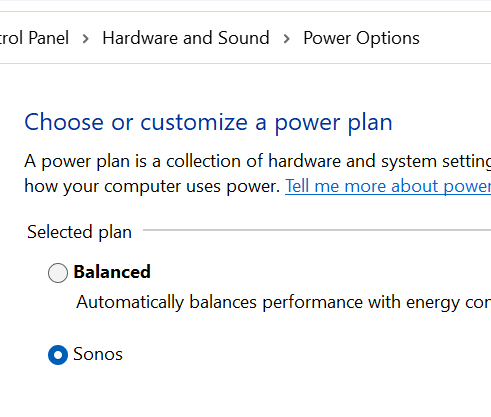491x417 pixels.
Task: Click the A power plan is a collection text
Action: tap(258, 161)
